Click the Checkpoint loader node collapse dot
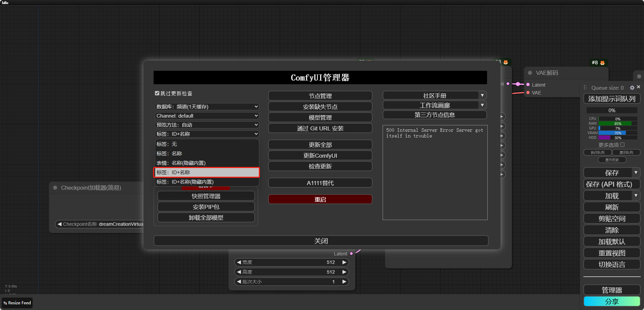Screen dimensions: 644x310 coord(55,188)
